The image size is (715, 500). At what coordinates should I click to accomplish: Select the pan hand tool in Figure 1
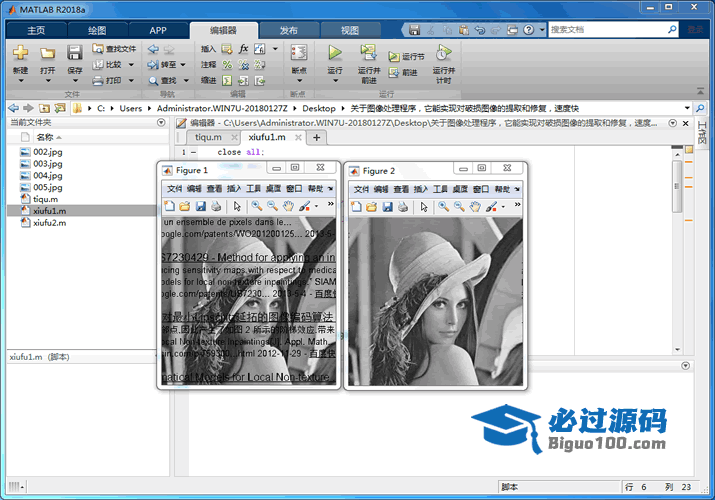click(288, 206)
